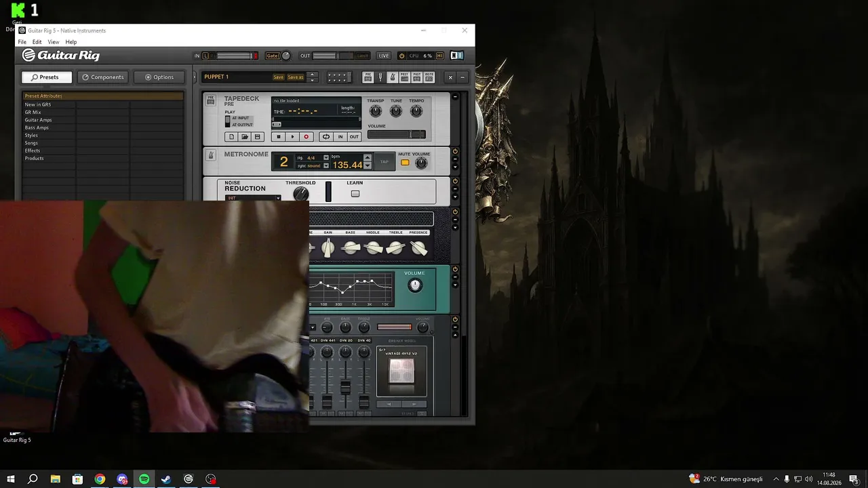
Task: Save the PUPPET 1 preset
Action: click(278, 77)
